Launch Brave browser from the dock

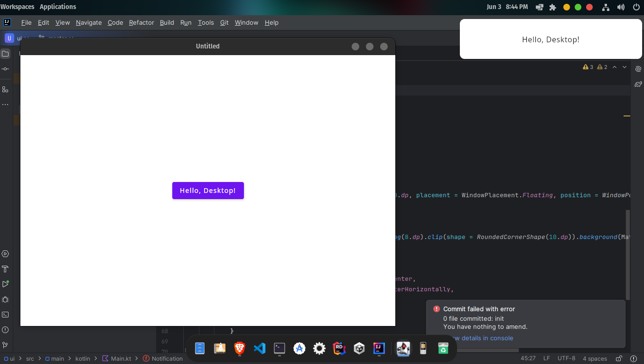240,348
